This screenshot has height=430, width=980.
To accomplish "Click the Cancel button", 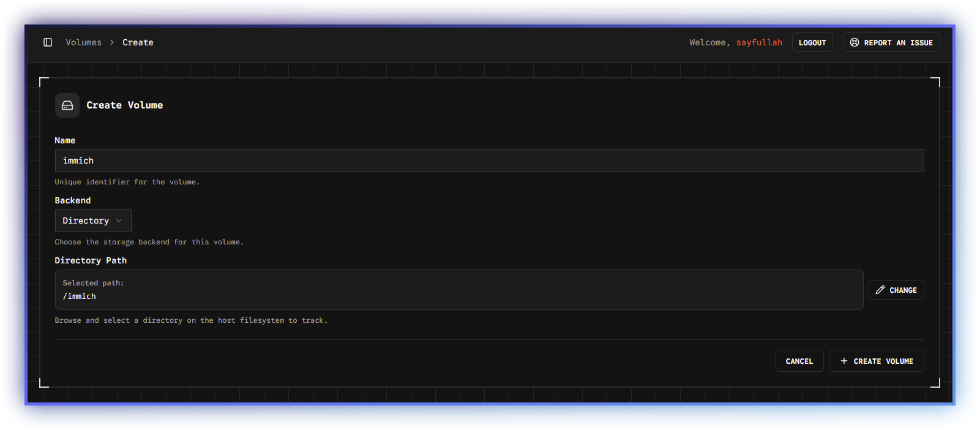I will (799, 361).
